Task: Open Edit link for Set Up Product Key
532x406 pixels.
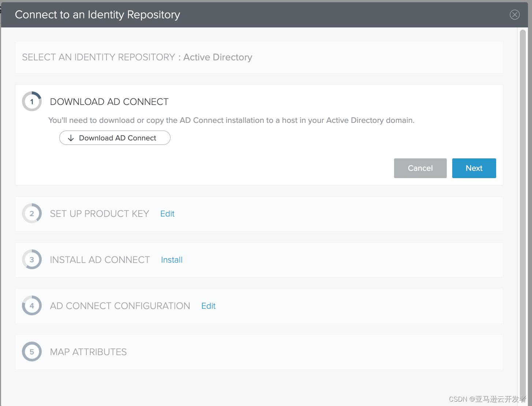Action: [167, 214]
